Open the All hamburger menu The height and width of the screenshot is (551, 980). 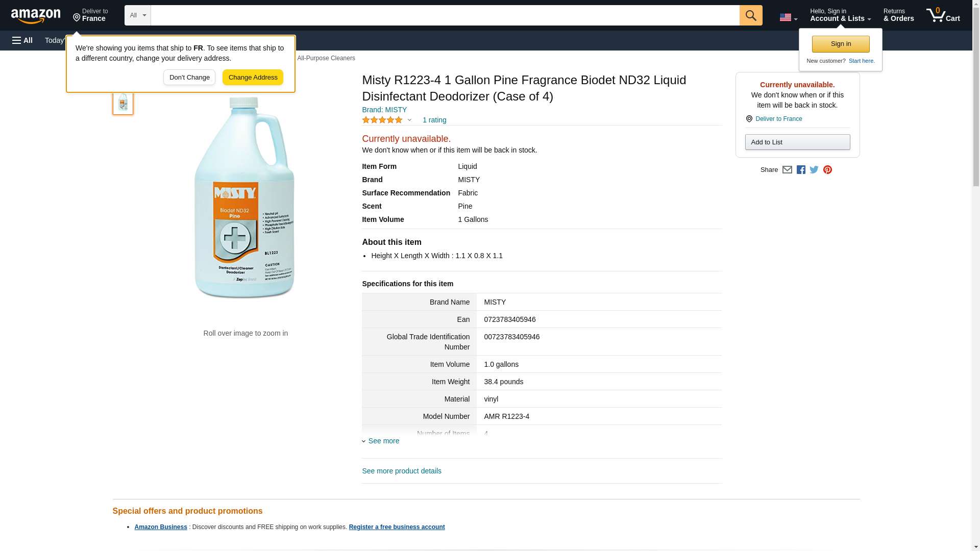coord(22,40)
